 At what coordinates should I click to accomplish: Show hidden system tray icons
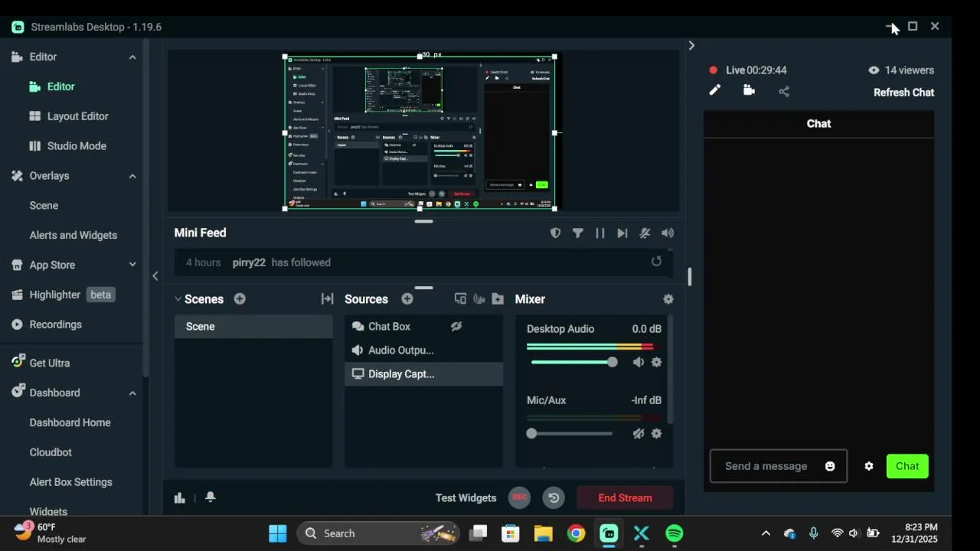(x=766, y=533)
